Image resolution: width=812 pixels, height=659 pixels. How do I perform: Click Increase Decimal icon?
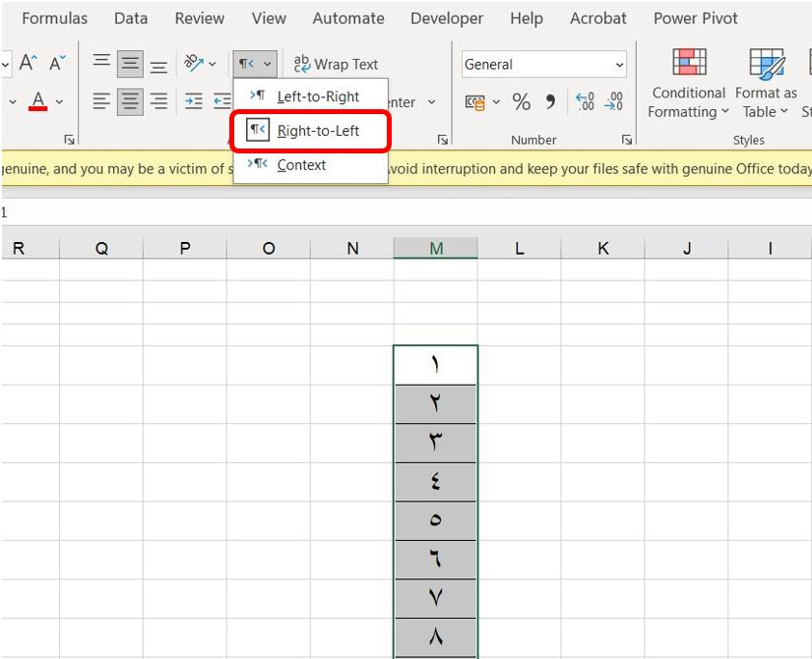586,101
